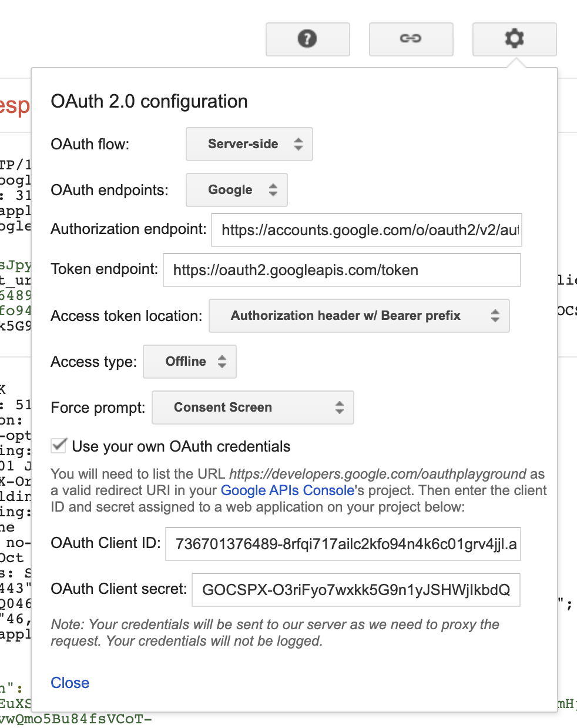This screenshot has height=728, width=577.
Task: Open the Force prompt dropdown
Action: point(253,408)
